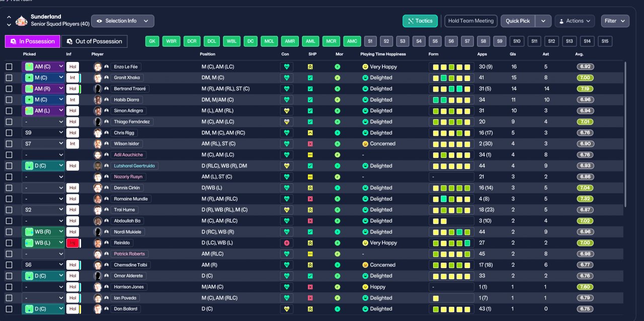Click Romaine Mundle's 7.32 average rating pill

[x=586, y=199]
